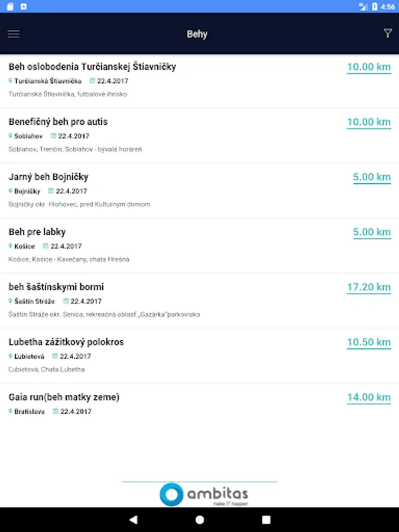The height and width of the screenshot is (532, 399).
Task: Tap the Android back navigation button
Action: point(133,520)
